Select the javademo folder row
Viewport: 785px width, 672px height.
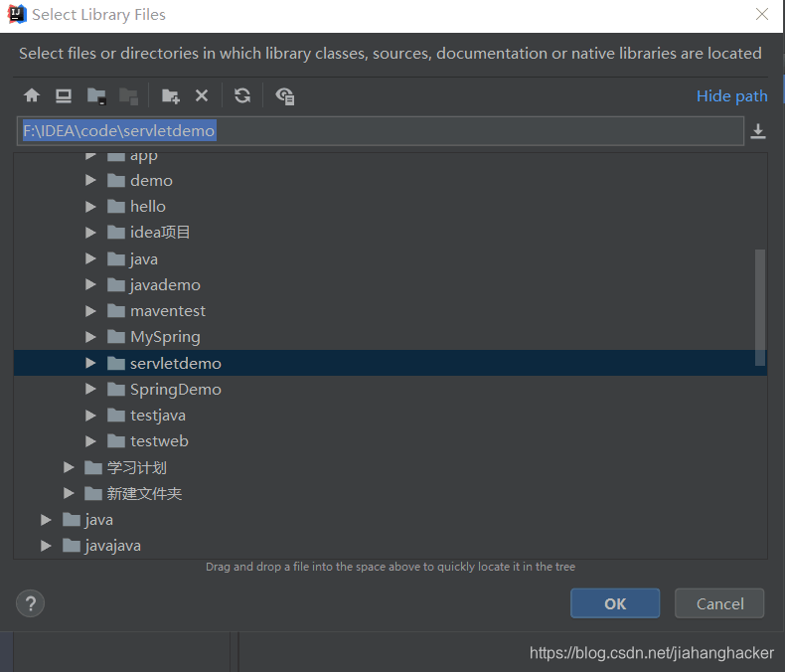pyautogui.click(x=390, y=284)
